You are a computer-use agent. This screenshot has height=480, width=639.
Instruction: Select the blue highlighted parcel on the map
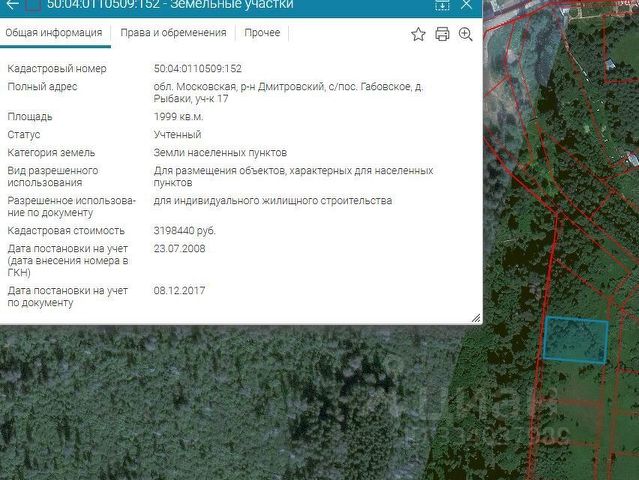(x=576, y=339)
